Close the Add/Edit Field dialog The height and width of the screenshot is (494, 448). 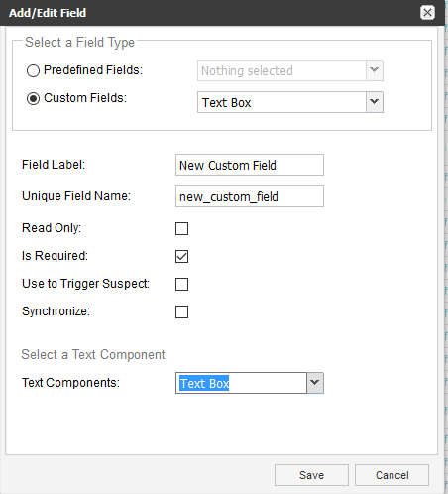click(427, 13)
